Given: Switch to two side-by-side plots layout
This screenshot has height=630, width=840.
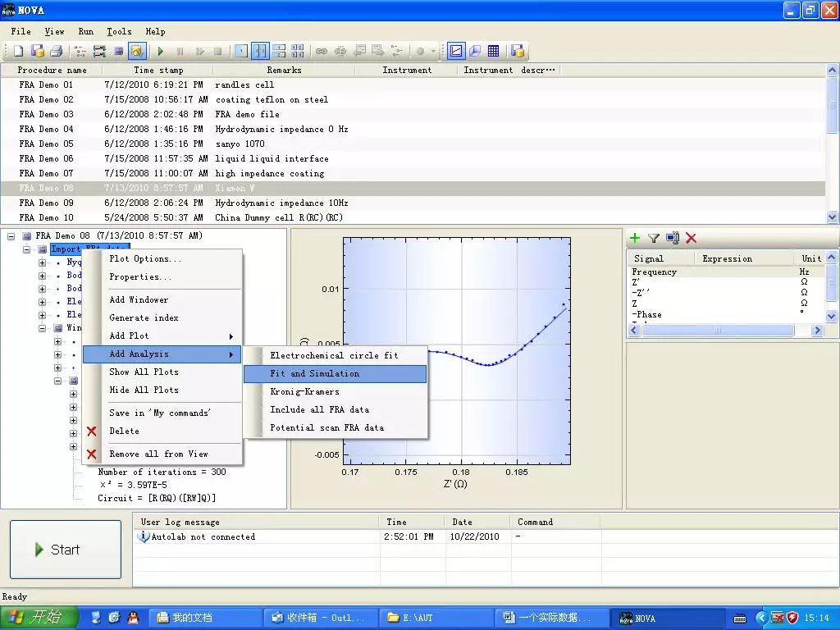Looking at the screenshot, I should [260, 51].
